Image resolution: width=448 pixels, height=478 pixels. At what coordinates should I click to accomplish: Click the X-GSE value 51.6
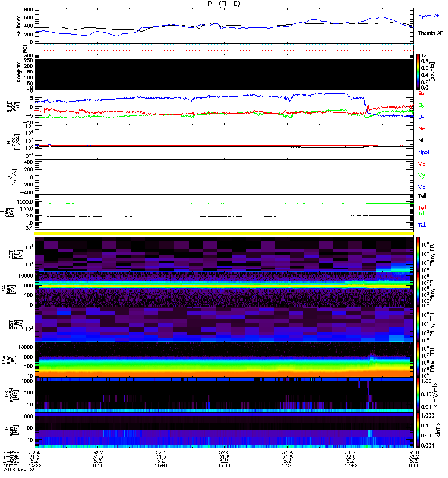pyautogui.click(x=413, y=452)
